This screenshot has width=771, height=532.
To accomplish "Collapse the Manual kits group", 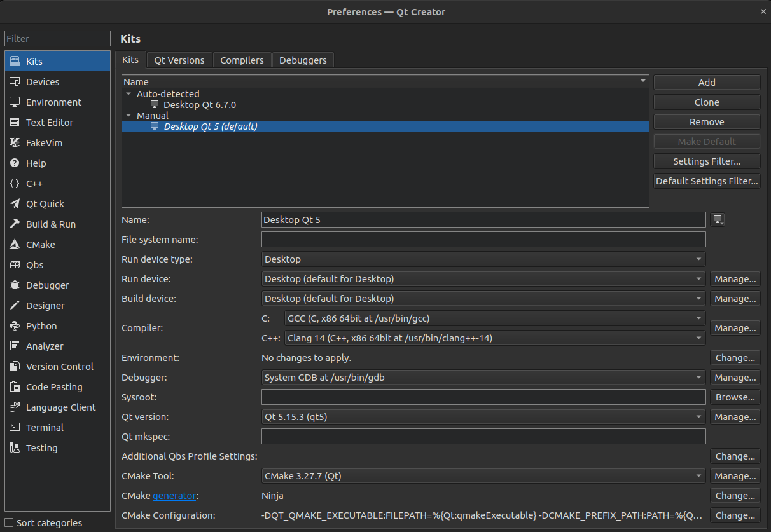I will tap(128, 116).
